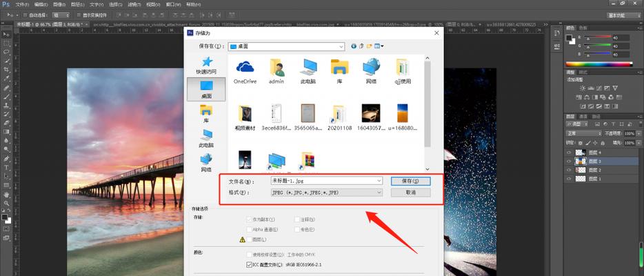Screen dimensions: 644x276
Task: Select the Clone Stamp tool
Action: point(7,106)
